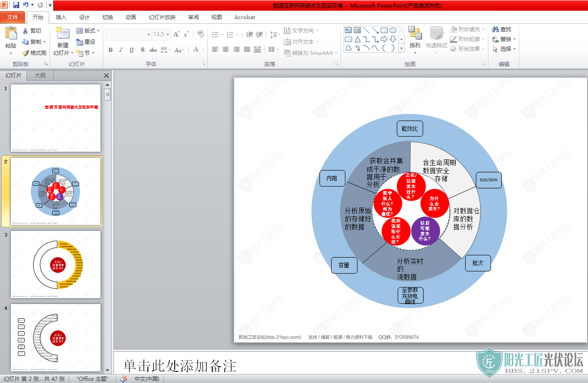588x383 pixels.
Task: Click the New Slide (新建幻灯片) icon
Action: point(63,33)
